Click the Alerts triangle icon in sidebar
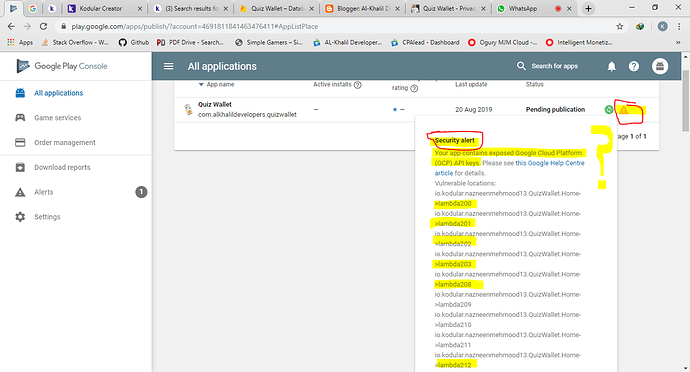 (20, 192)
